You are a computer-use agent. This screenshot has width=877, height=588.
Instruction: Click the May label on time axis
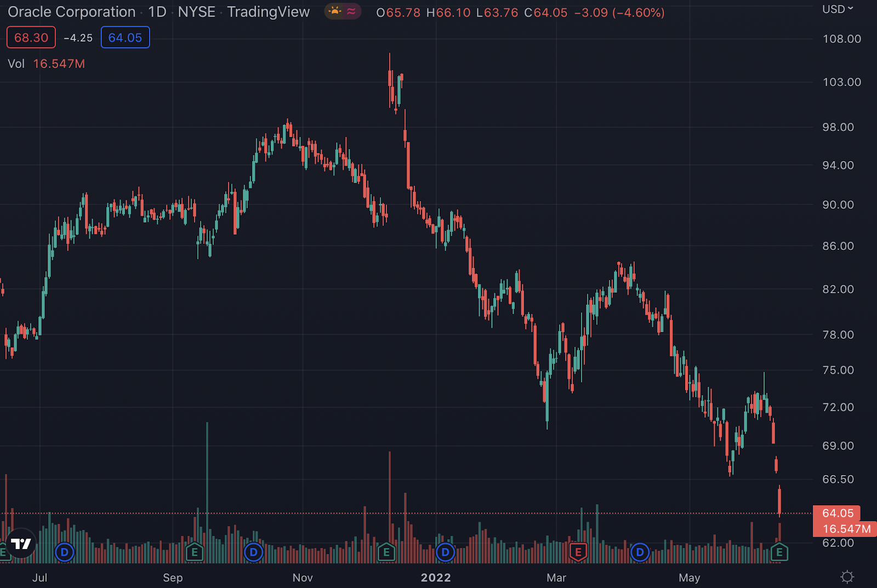click(x=690, y=578)
